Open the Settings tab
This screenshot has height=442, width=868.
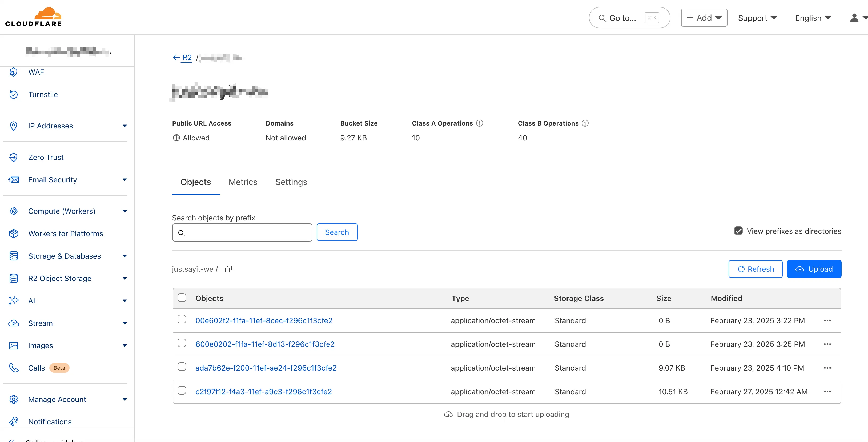[x=291, y=182]
